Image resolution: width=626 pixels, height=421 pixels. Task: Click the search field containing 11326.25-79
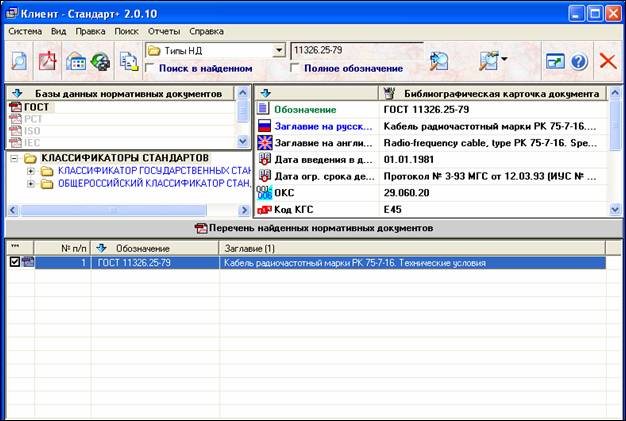click(355, 51)
